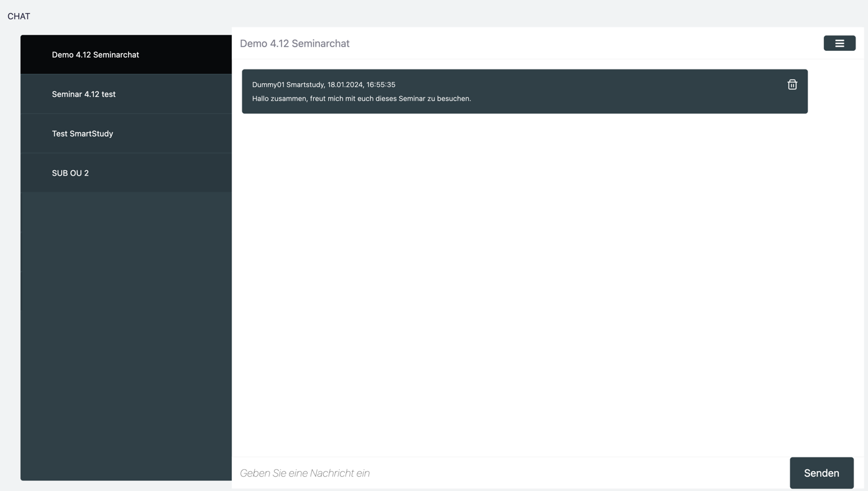Focus the 'Geben Sie eine Nachricht ein' field
This screenshot has width=868, height=491.
[509, 473]
